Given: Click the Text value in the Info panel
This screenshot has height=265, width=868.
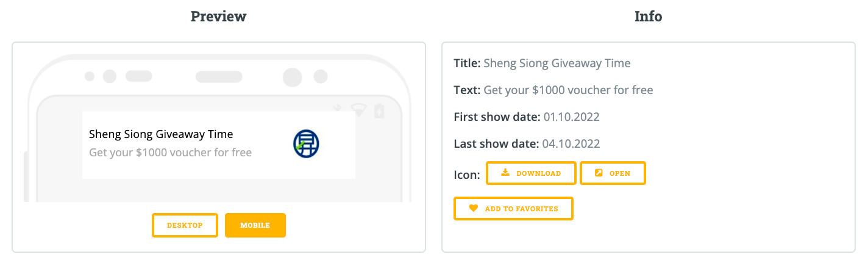Looking at the screenshot, I should click(568, 90).
